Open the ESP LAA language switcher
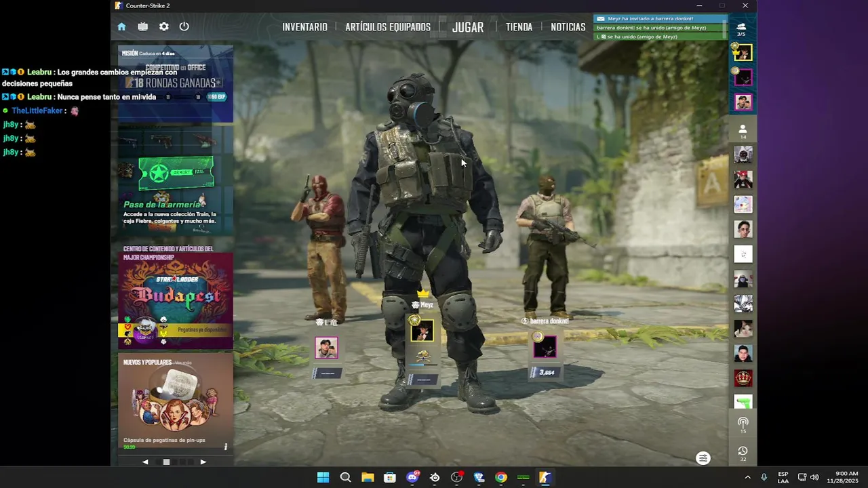Screen dimensions: 868x488 [783, 477]
